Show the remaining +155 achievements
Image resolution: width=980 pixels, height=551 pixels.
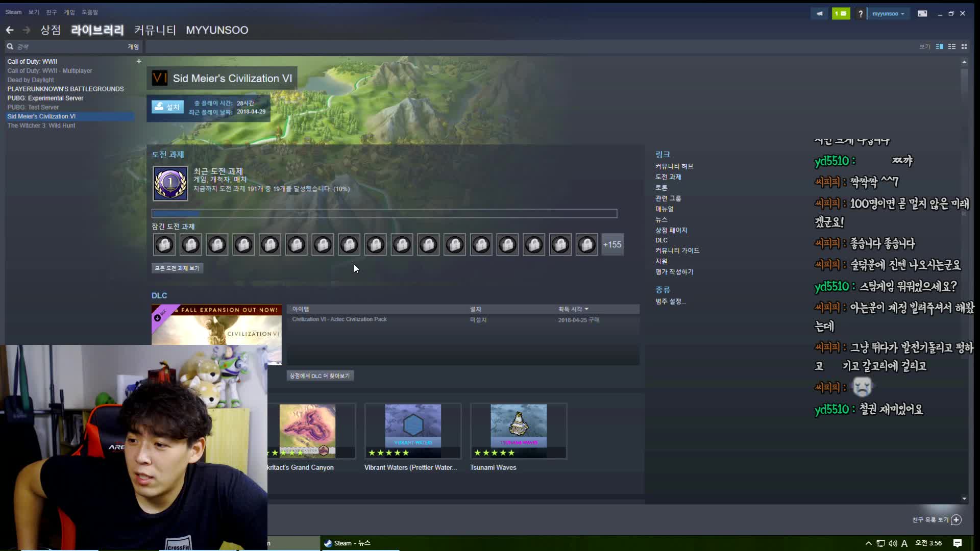point(612,244)
